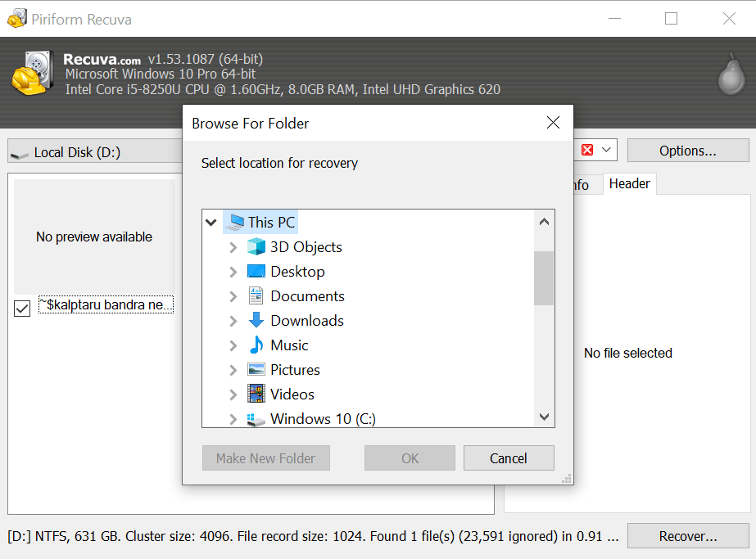This screenshot has width=756, height=559.
Task: Expand the Videos folder node
Action: tap(233, 394)
